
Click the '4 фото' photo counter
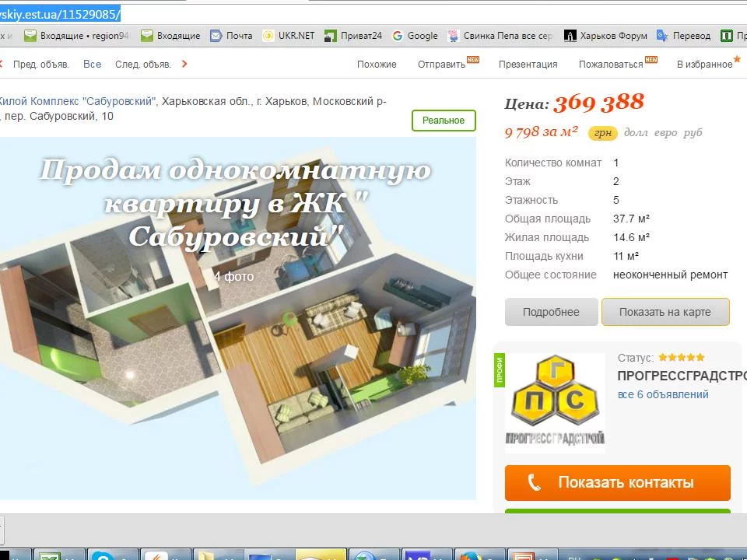pos(233,276)
